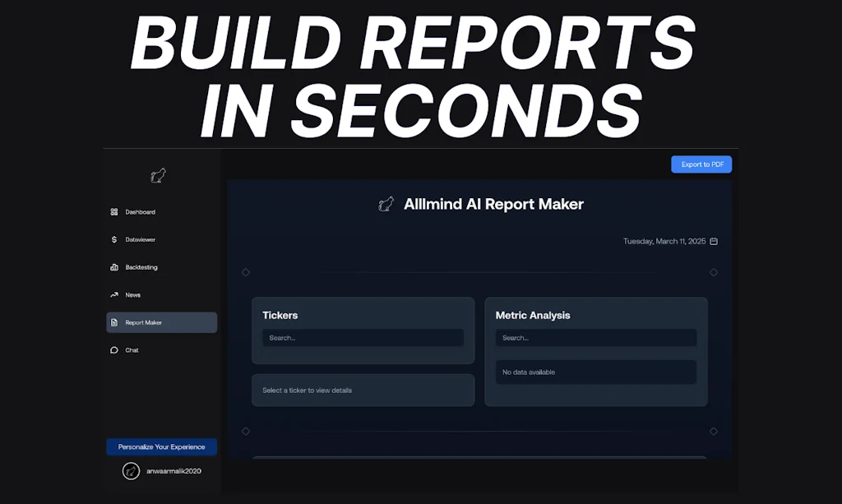Expand the 'Select a ticker to view details' panel
Viewport: 842px width, 504px height.
click(363, 390)
